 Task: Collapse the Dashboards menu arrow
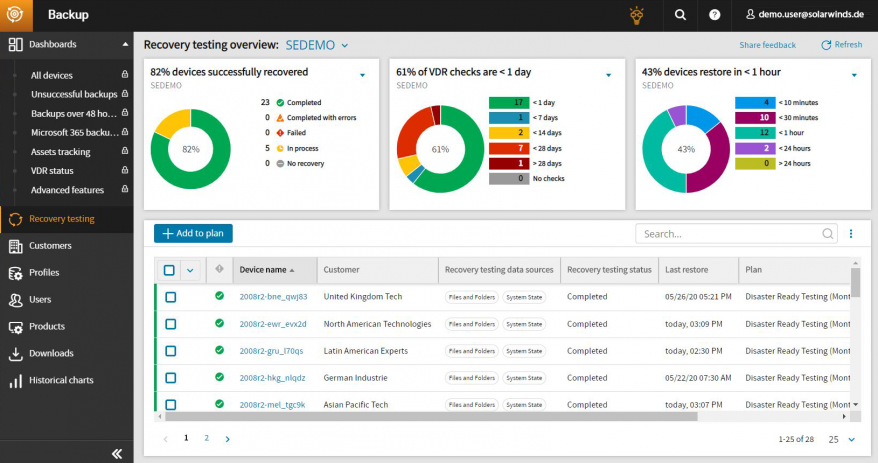pos(125,44)
